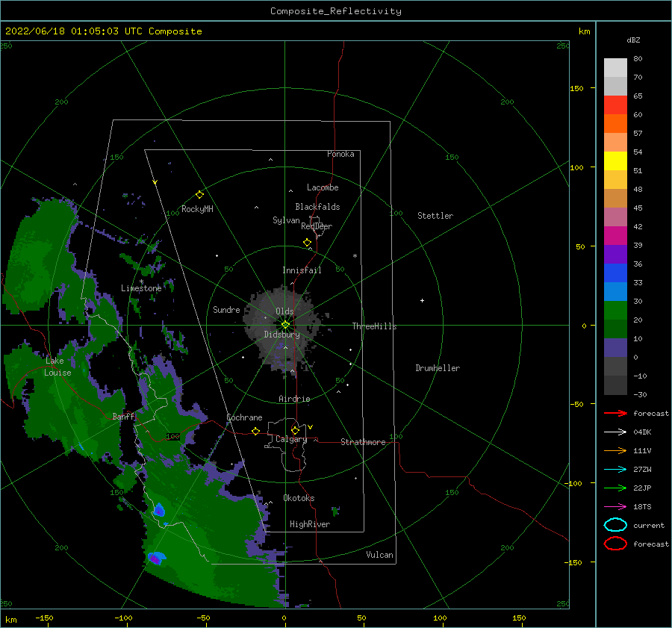Click the radar site marker at Olds-Didsbury

click(285, 325)
